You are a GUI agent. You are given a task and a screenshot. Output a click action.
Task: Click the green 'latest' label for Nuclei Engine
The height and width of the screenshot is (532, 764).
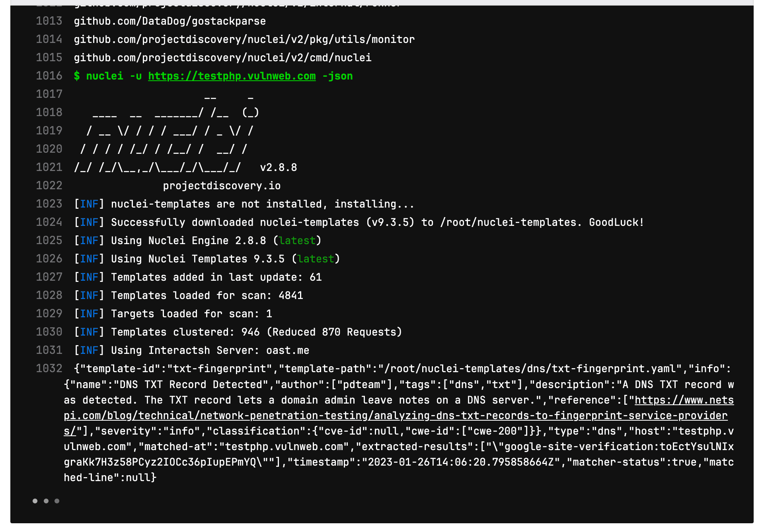pyautogui.click(x=297, y=241)
